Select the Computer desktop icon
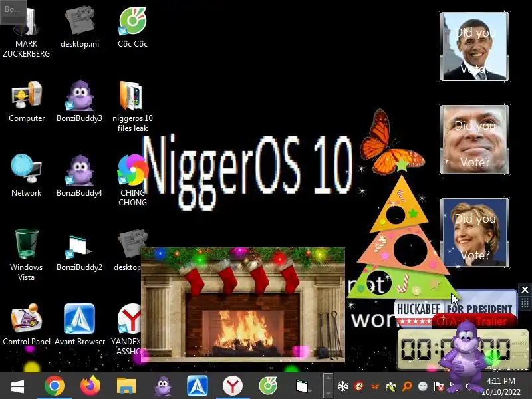 27,101
